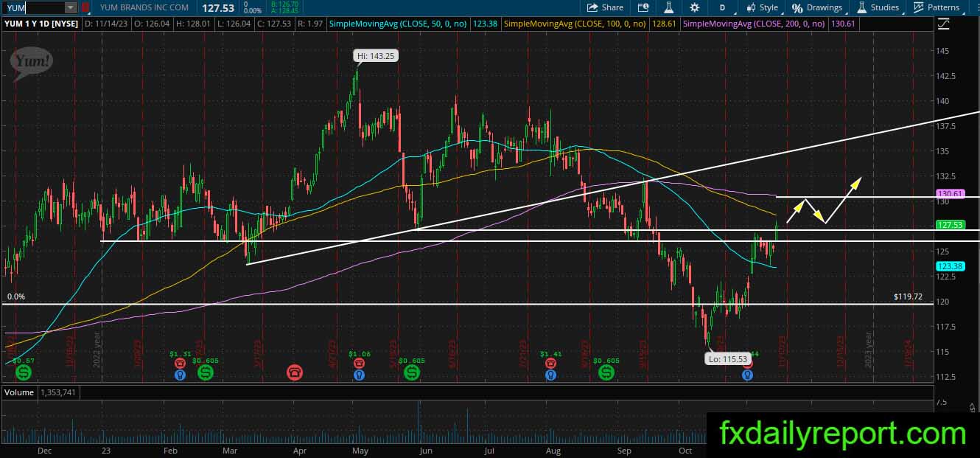This screenshot has height=458, width=980.
Task: Click the $1.41 earnings phone icon
Action: tap(550, 363)
